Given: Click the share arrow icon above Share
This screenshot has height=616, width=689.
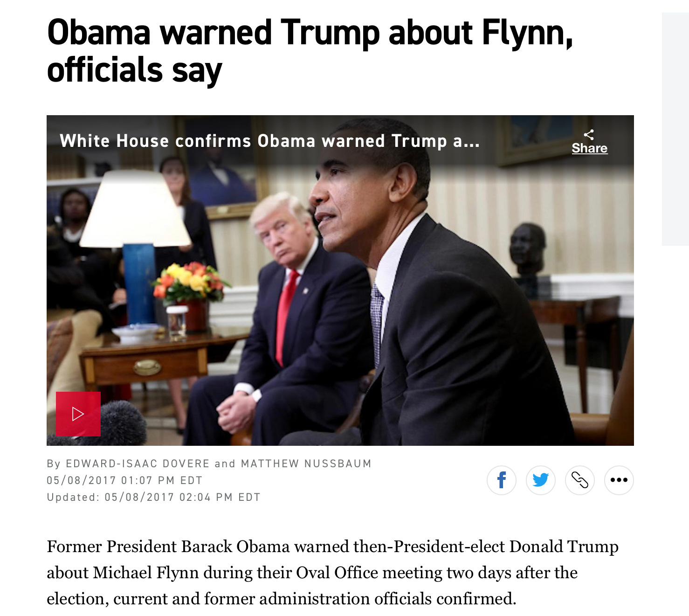Looking at the screenshot, I should 589,135.
